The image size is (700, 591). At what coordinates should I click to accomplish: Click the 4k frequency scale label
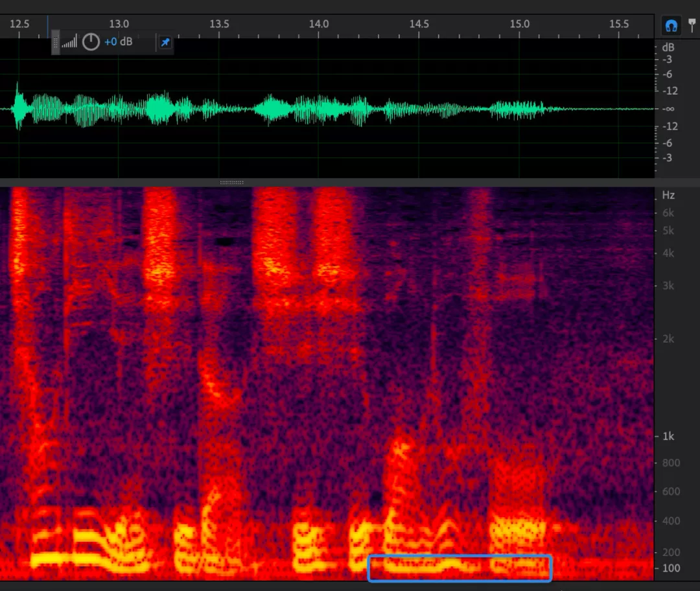click(668, 253)
